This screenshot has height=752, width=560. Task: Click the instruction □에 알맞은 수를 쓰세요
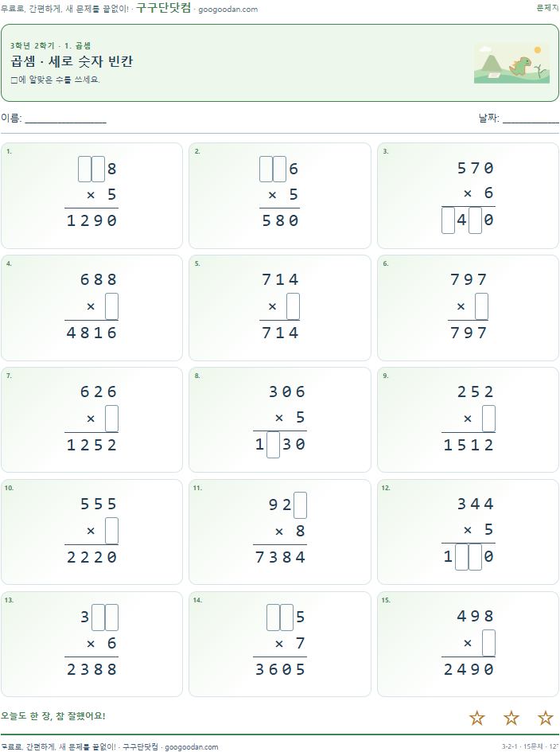click(x=55, y=80)
